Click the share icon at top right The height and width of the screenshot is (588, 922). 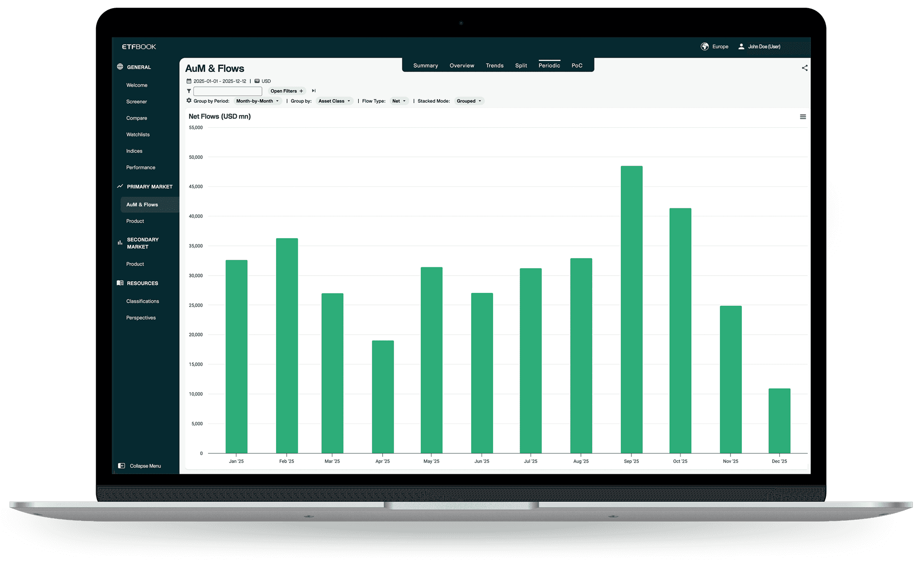pos(804,68)
